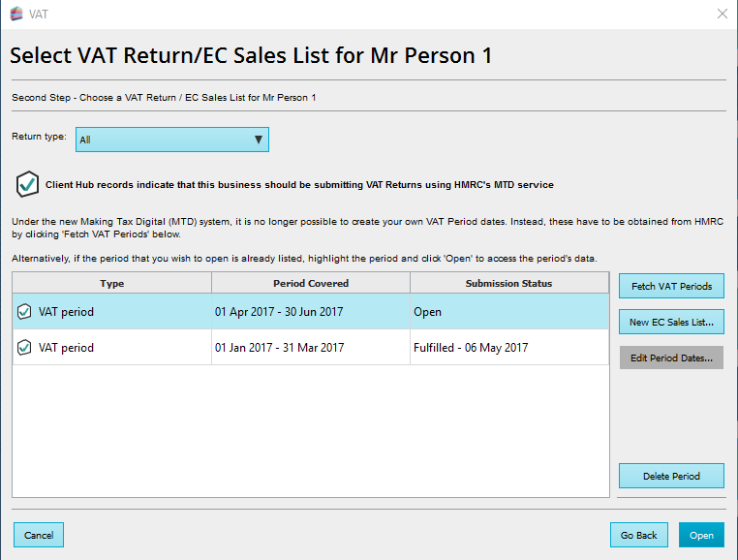This screenshot has width=738, height=560.
Task: Click the Fulfilled - 06 May 2017 status cell
Action: [471, 347]
